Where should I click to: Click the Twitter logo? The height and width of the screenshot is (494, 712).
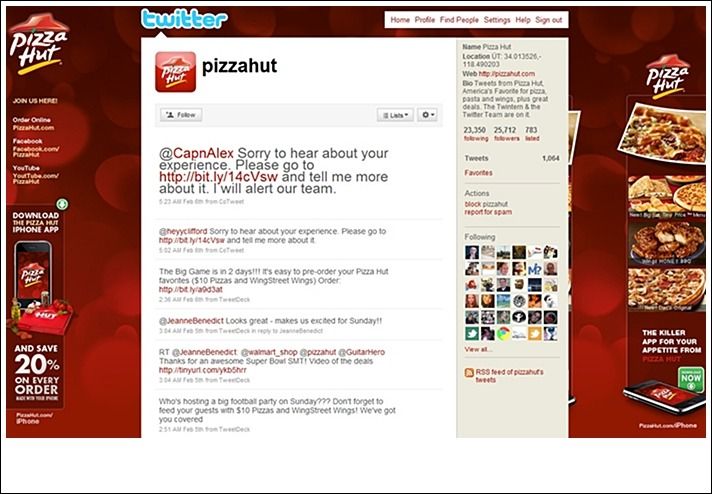184,19
